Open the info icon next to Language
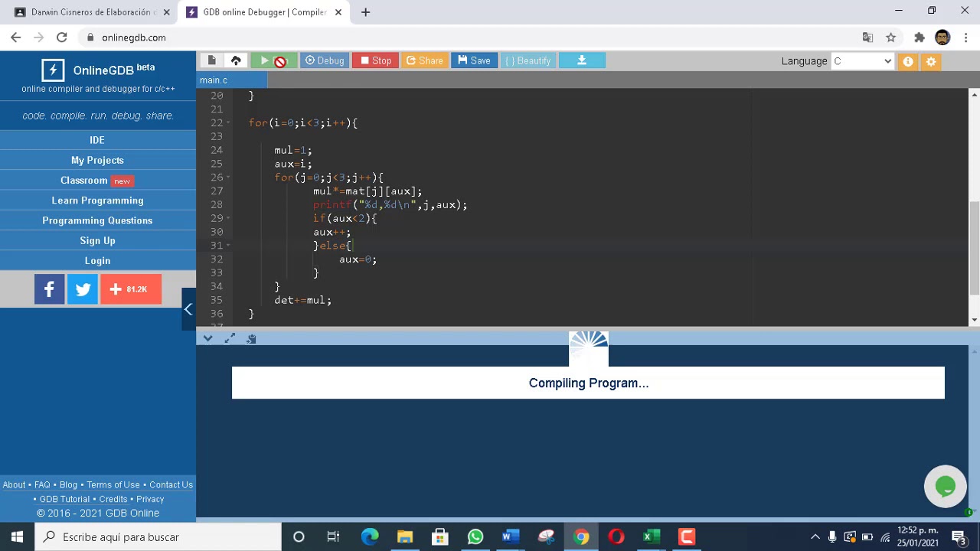Screen dimensions: 980x551 (x=908, y=61)
